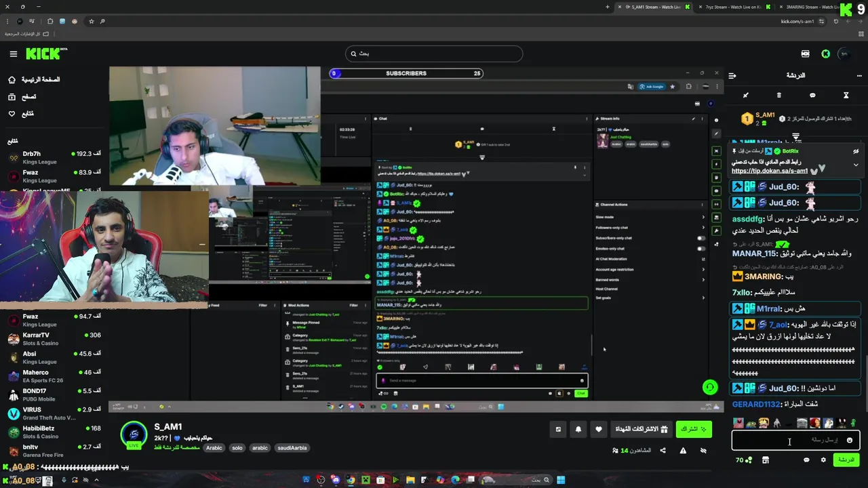Open the Windows Start menu
The width and height of the screenshot is (868, 488).
(x=561, y=481)
